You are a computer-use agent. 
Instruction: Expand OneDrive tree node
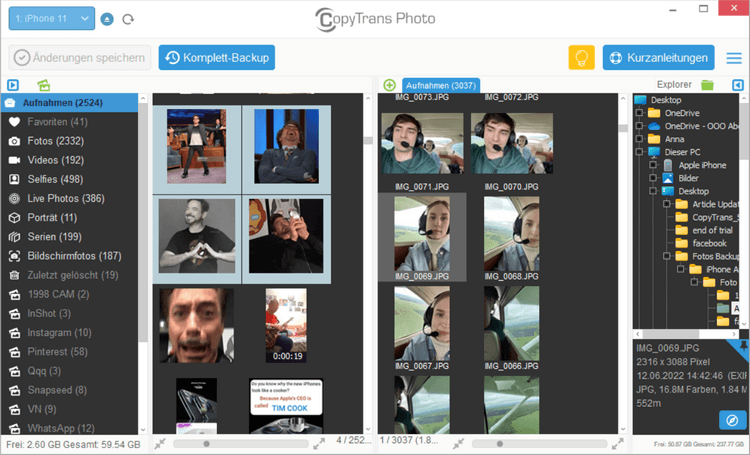[x=640, y=113]
